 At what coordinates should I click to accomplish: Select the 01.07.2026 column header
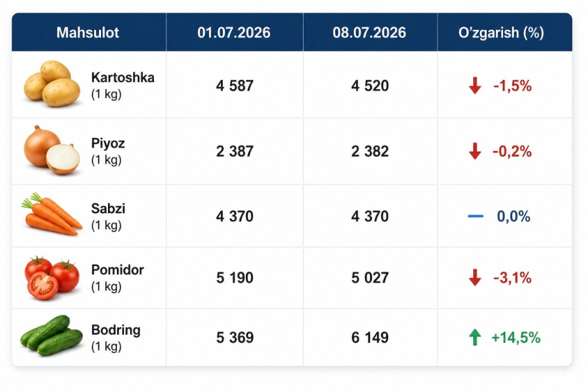(234, 32)
